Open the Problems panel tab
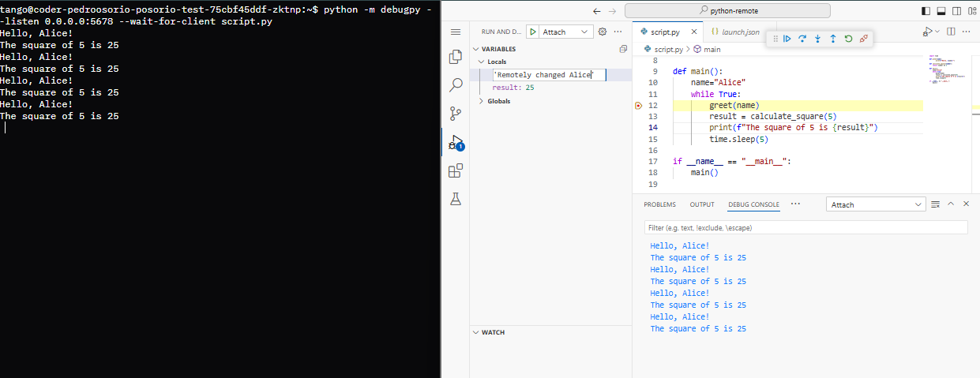 (659, 204)
